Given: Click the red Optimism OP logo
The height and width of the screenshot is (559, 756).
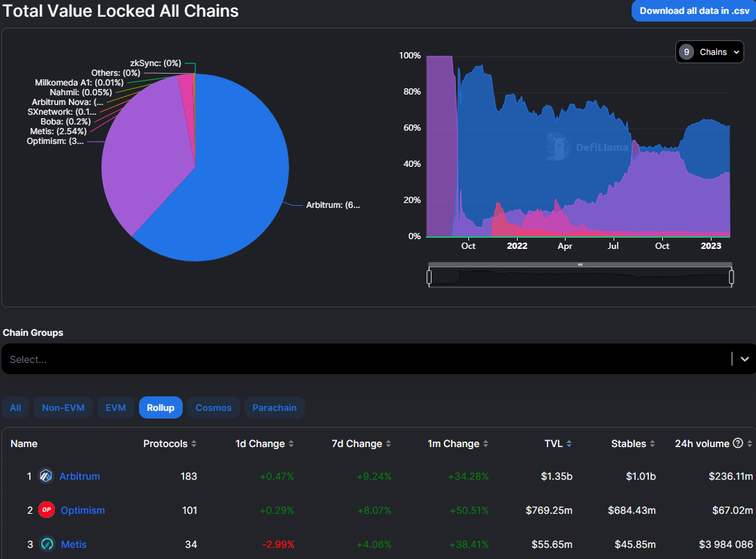Looking at the screenshot, I should pyautogui.click(x=47, y=510).
